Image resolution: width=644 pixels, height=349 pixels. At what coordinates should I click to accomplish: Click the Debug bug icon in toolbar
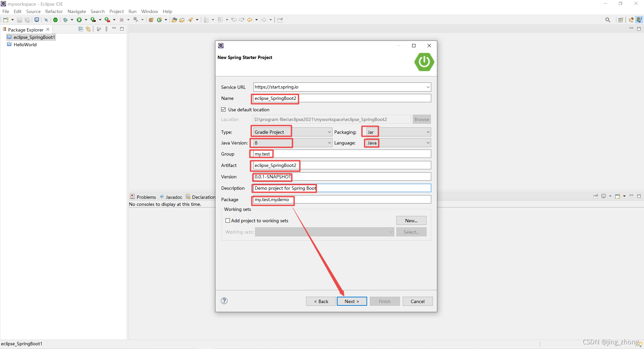pos(65,20)
